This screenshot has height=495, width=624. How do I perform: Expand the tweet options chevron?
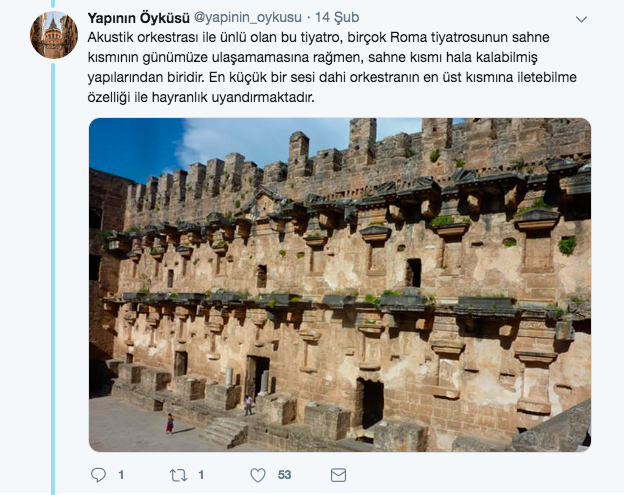(x=581, y=19)
